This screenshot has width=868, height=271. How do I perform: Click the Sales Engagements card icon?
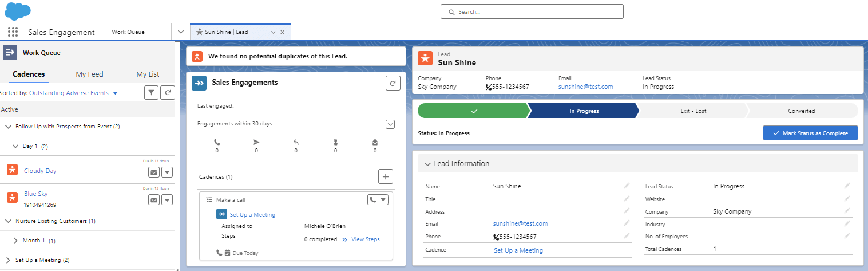click(199, 83)
